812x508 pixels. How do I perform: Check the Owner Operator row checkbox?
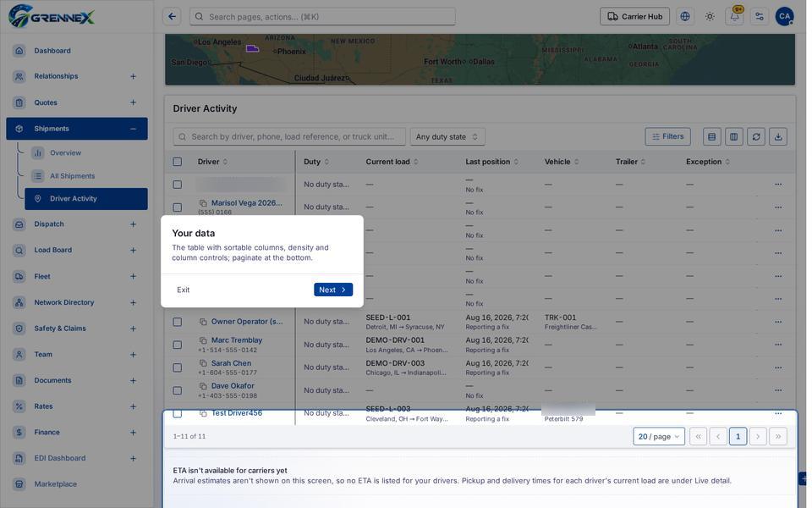click(177, 322)
